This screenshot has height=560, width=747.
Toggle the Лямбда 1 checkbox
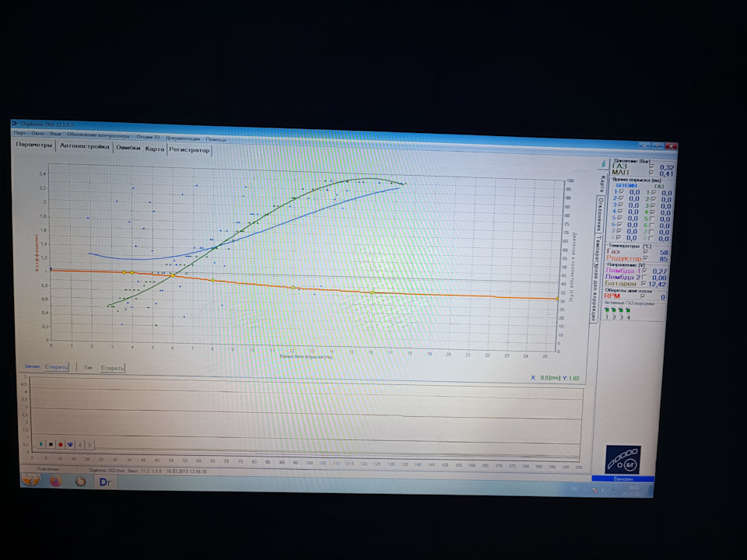coord(644,271)
